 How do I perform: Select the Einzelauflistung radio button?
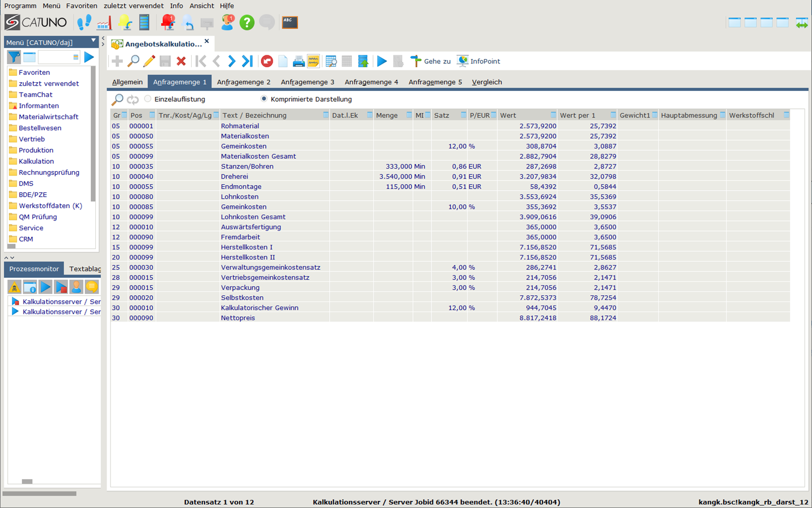tap(148, 99)
